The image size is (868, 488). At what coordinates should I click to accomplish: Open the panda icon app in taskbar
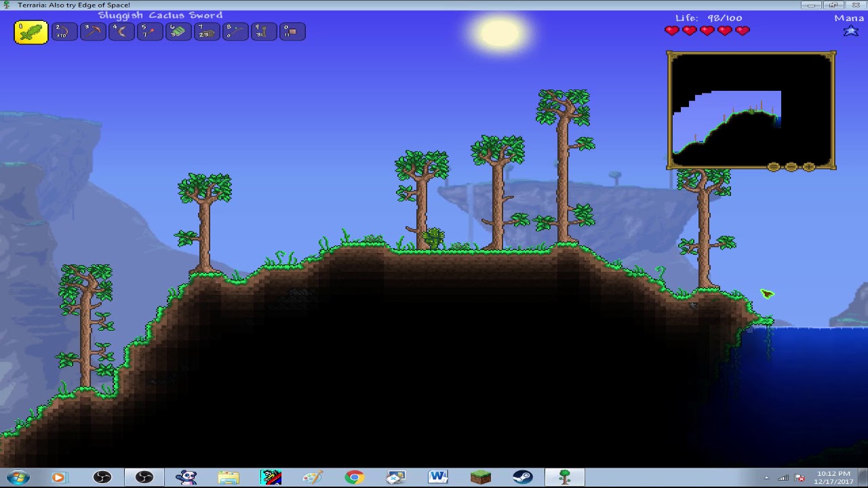point(186,477)
